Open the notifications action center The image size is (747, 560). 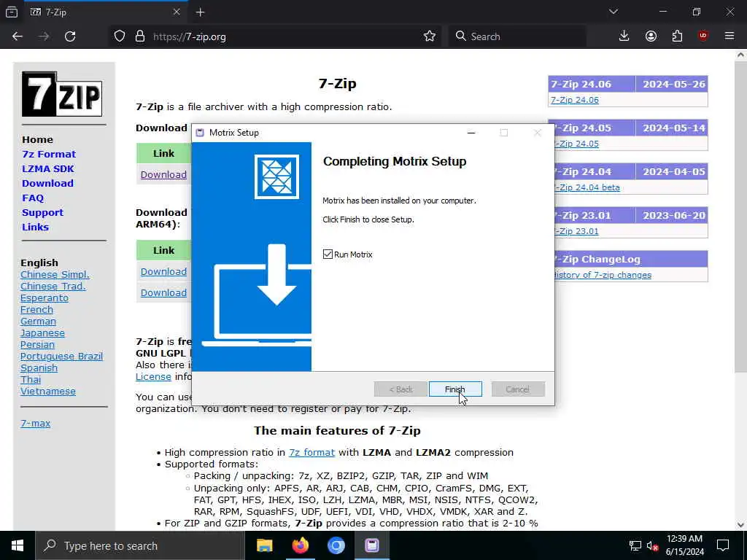723,545
